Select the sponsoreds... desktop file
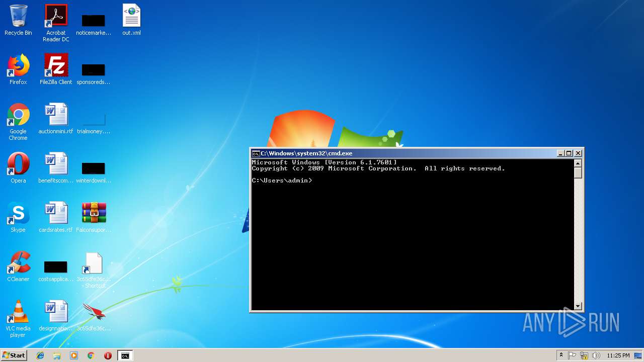Image resolution: width=644 pixels, height=362 pixels. click(x=94, y=74)
